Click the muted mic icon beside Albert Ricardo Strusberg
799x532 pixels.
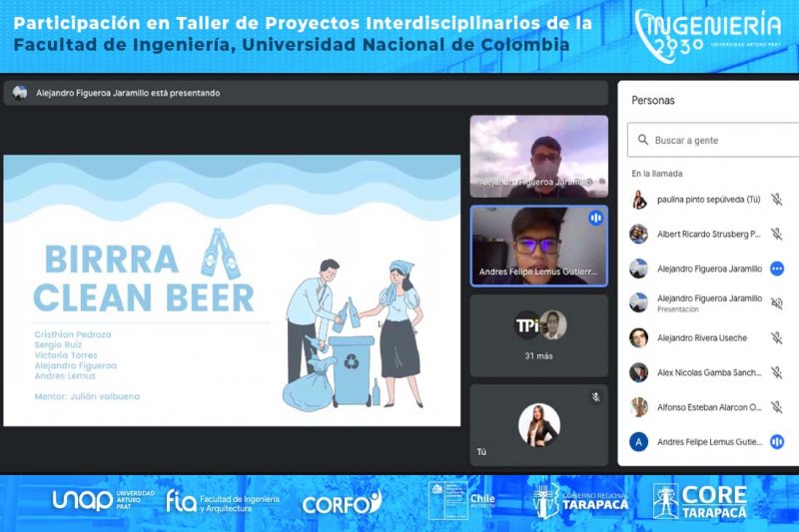[776, 235]
